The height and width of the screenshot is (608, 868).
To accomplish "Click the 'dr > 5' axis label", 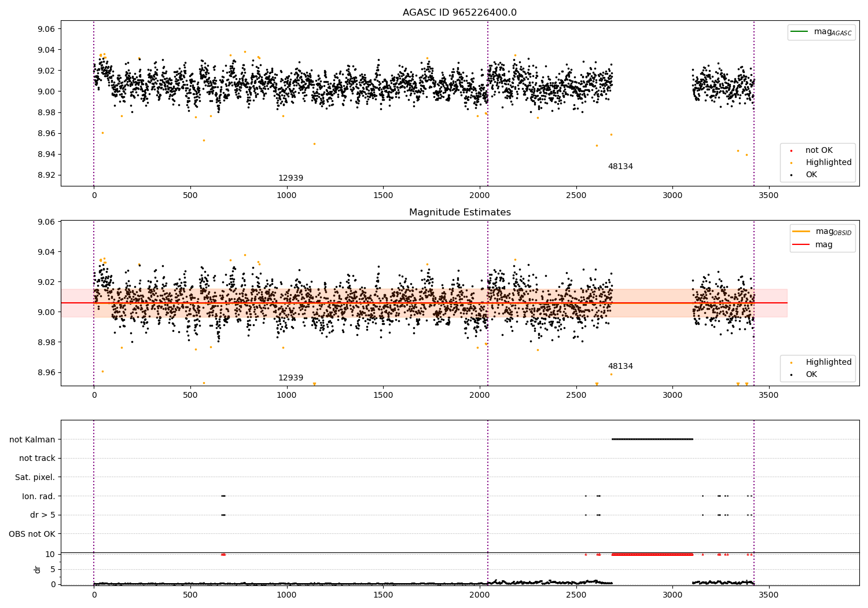I will (43, 515).
